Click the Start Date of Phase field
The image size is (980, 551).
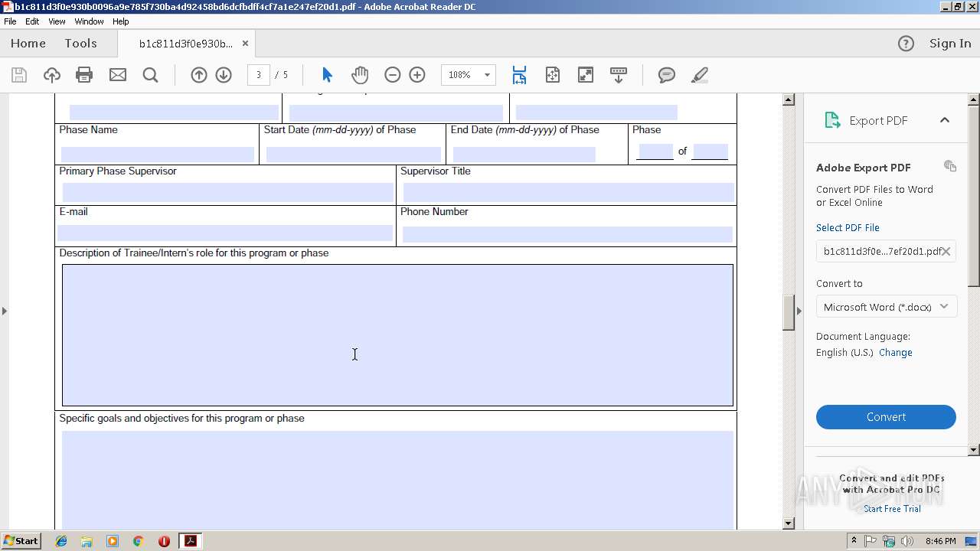click(x=353, y=154)
